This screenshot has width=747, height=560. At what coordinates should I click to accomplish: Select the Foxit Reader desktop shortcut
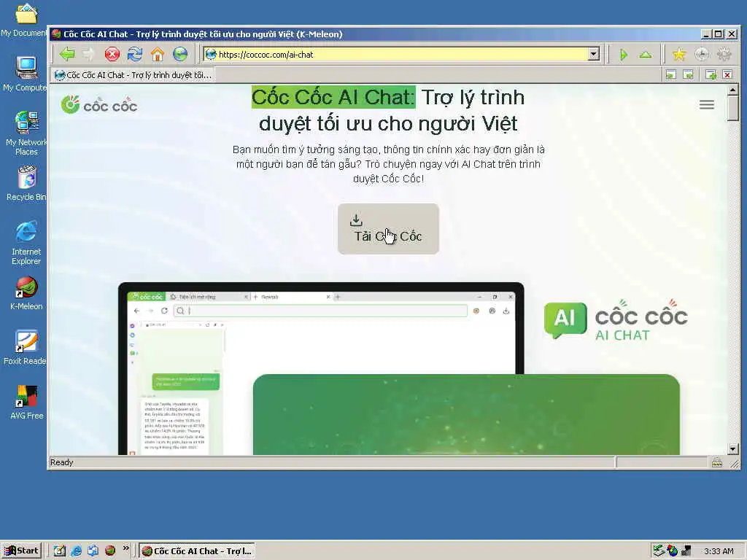[x=26, y=348]
